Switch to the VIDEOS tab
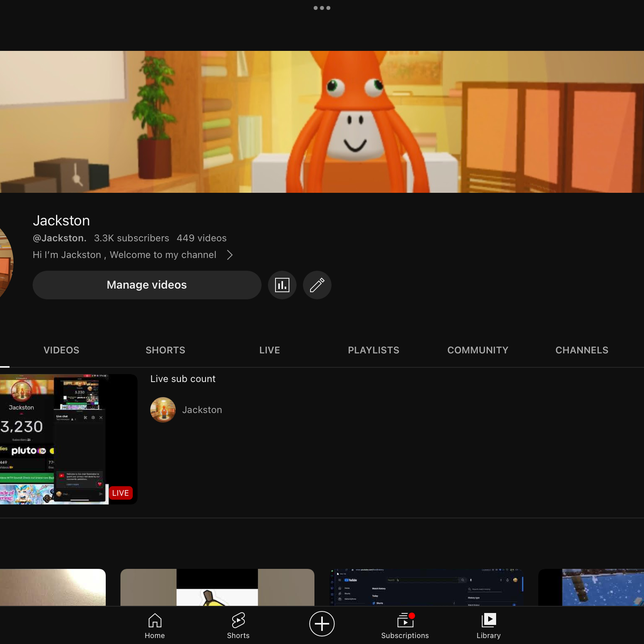This screenshot has height=644, width=644. pyautogui.click(x=61, y=350)
